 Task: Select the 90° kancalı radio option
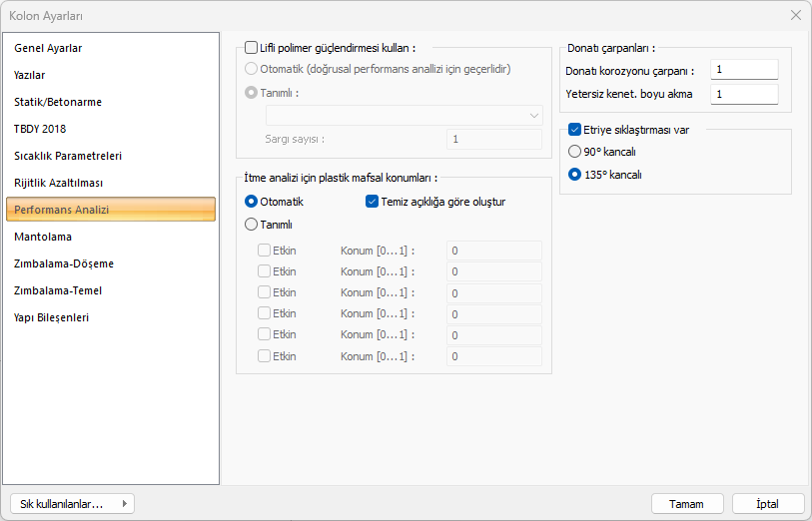(574, 152)
